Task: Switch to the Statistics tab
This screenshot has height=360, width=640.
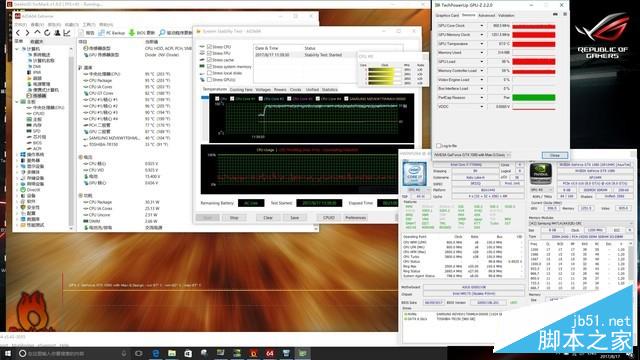Action: click(329, 89)
